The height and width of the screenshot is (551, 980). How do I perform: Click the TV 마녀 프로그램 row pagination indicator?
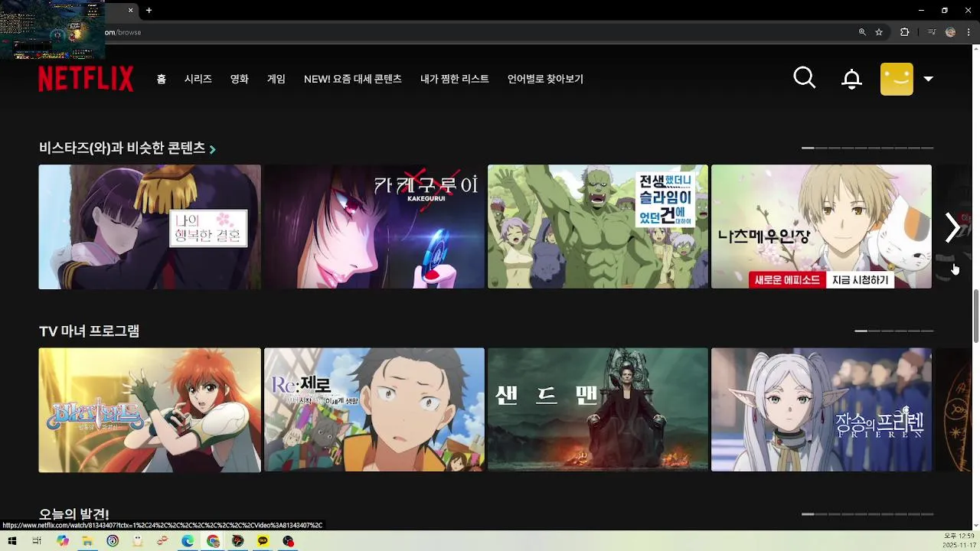894,331
